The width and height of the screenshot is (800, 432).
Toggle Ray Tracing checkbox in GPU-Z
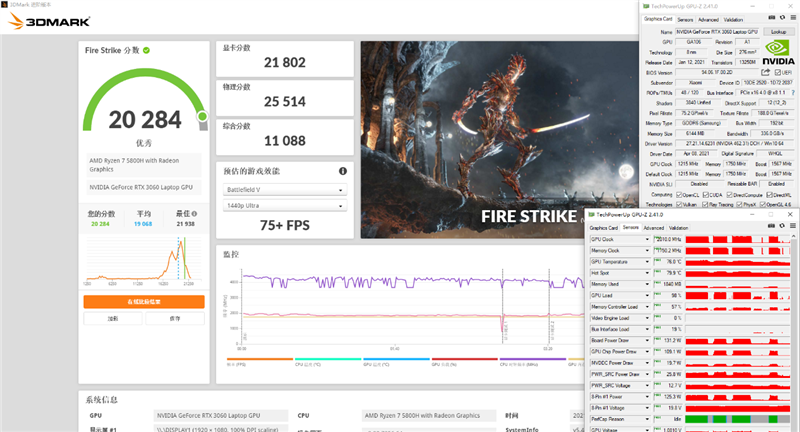tap(706, 205)
